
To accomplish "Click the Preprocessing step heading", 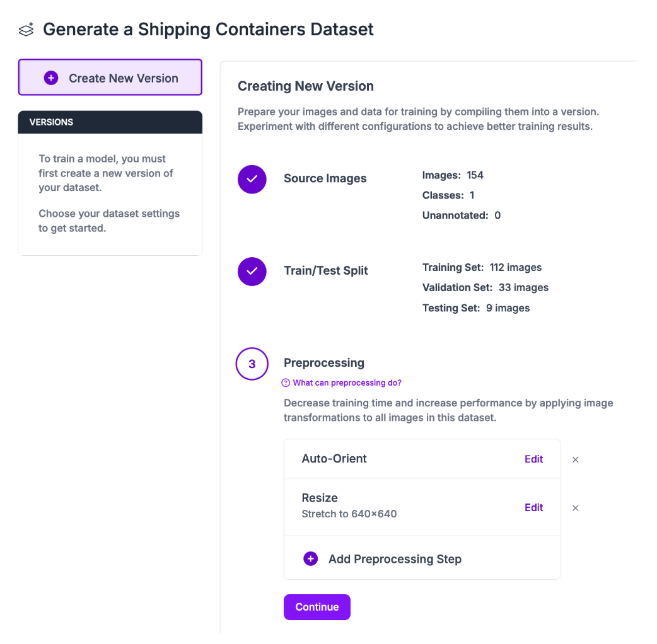I will click(324, 363).
